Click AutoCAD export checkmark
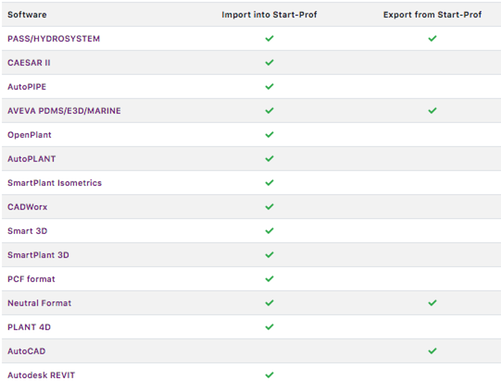 pos(432,350)
